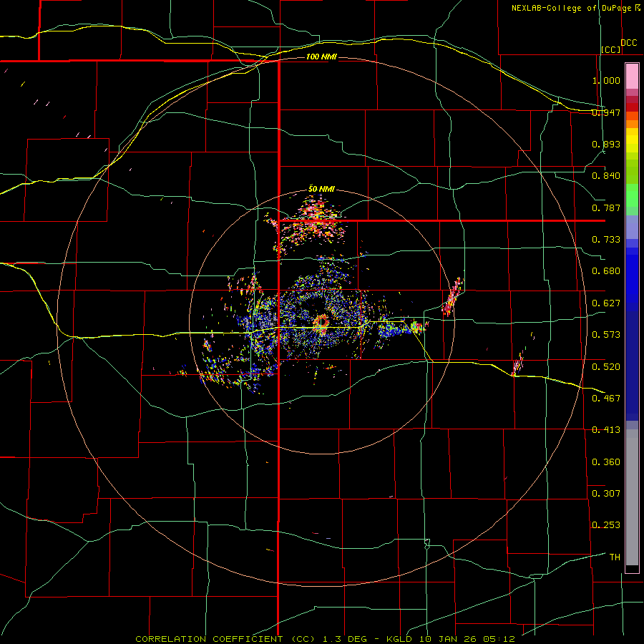Screen dimensions: 644x644
Task: Click the 0.520 color scale value
Action: 606,366
